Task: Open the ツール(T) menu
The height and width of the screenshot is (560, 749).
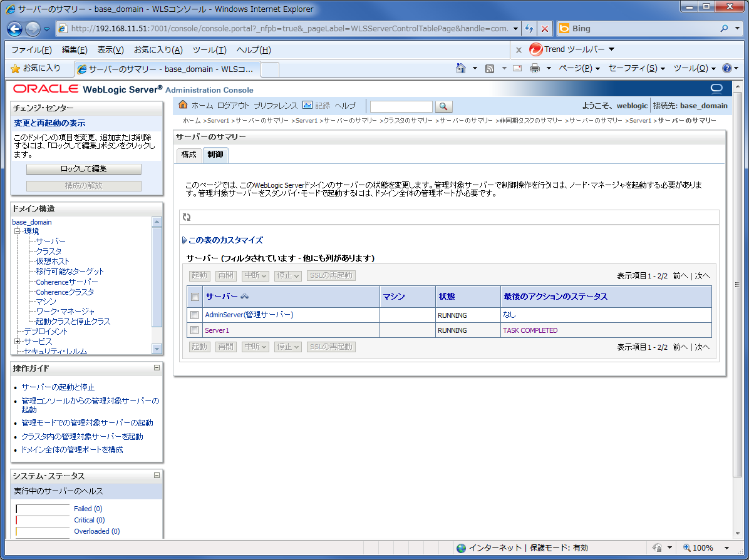Action: [x=210, y=49]
